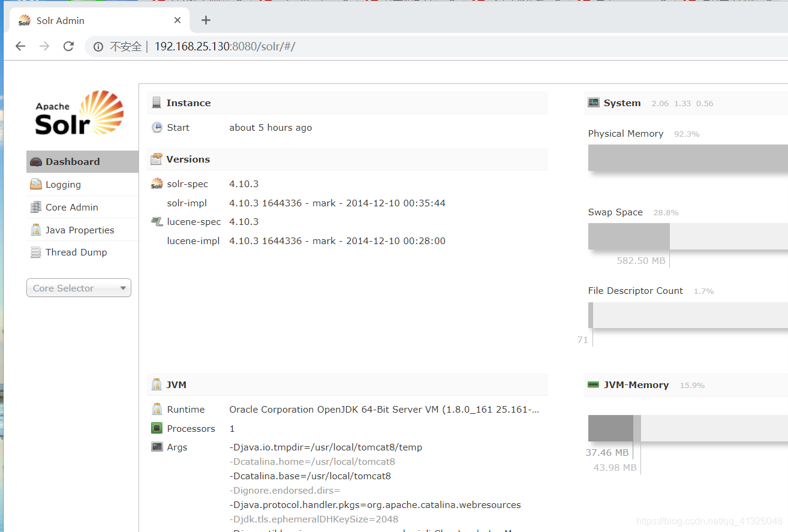Click the -Dcatalina.home argument line
The height and width of the screenshot is (532, 788).
[x=312, y=462]
